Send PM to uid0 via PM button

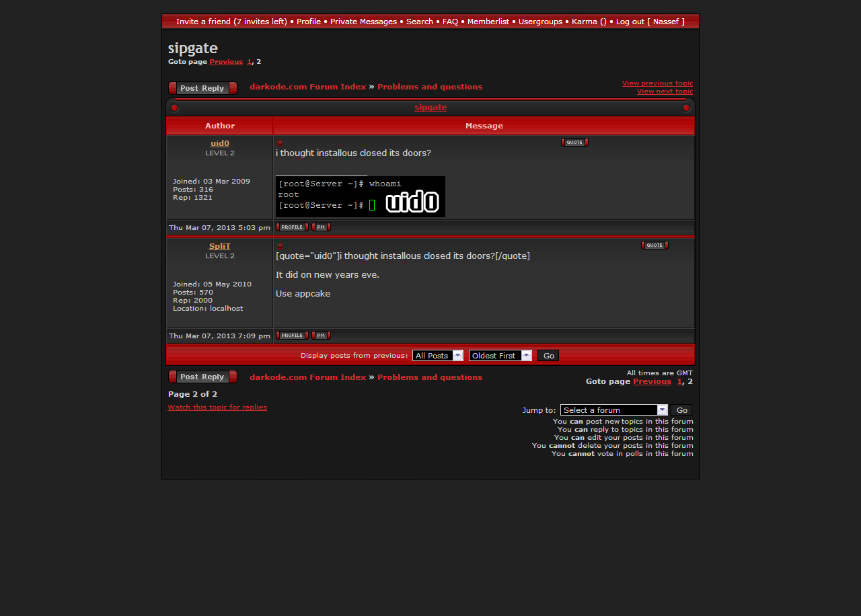321,227
